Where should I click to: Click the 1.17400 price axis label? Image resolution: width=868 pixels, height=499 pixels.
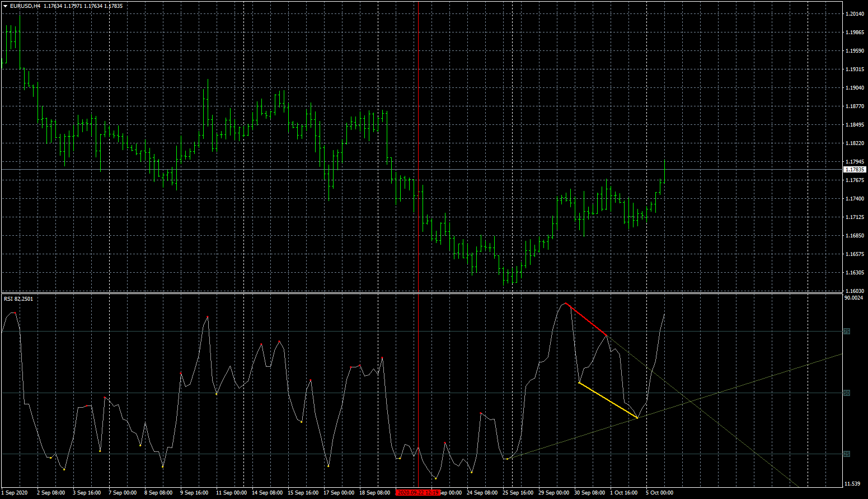(854, 199)
